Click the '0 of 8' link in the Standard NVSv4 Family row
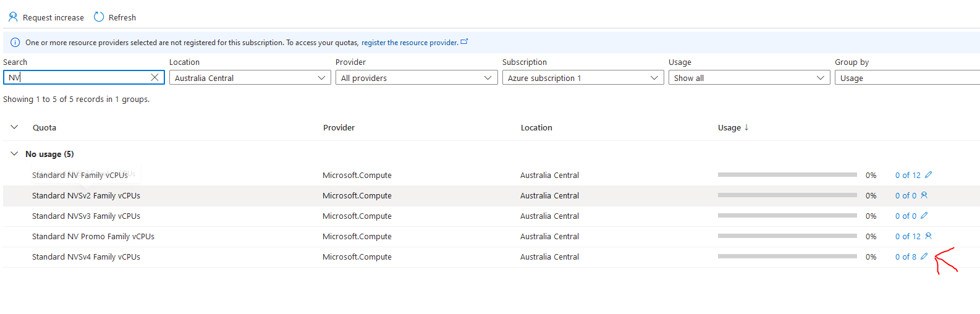The image size is (980, 314). (906, 257)
